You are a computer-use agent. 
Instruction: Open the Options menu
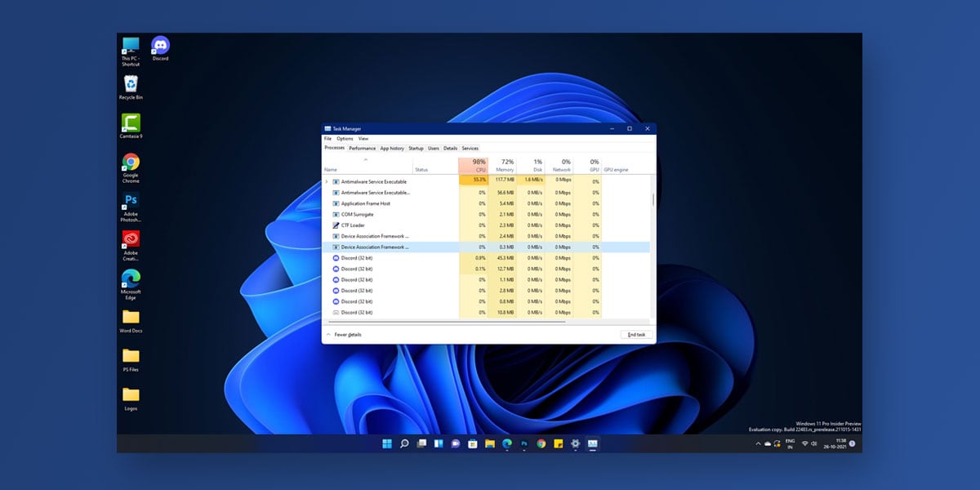pyautogui.click(x=345, y=139)
